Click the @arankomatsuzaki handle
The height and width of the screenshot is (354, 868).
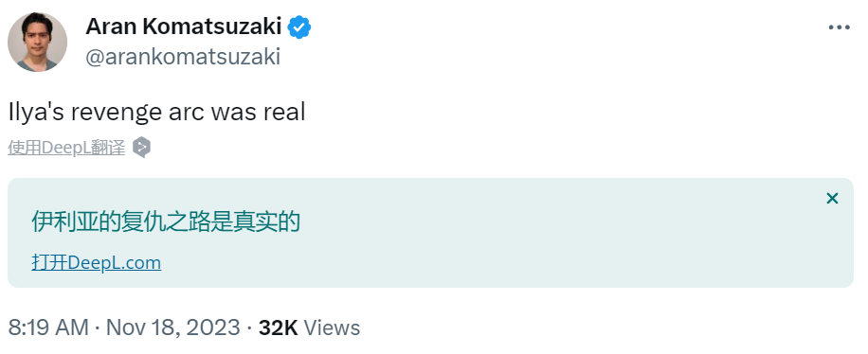(x=183, y=57)
